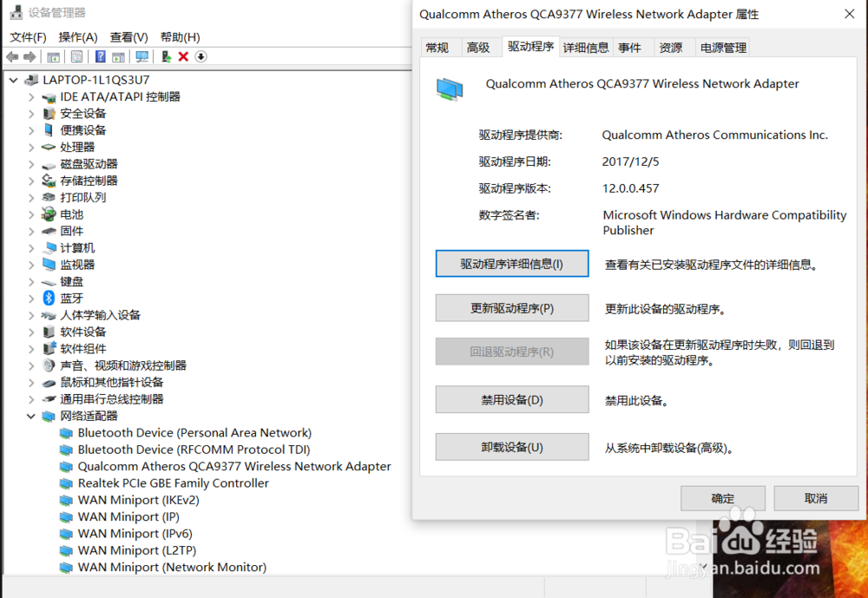Open the Properties toolbar icon

coord(77,56)
